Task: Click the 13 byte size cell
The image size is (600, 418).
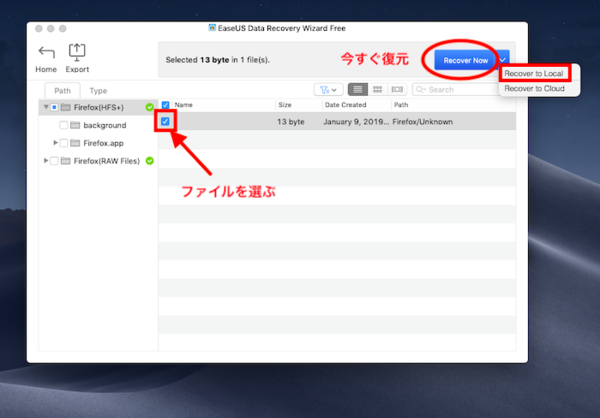Action: 291,122
